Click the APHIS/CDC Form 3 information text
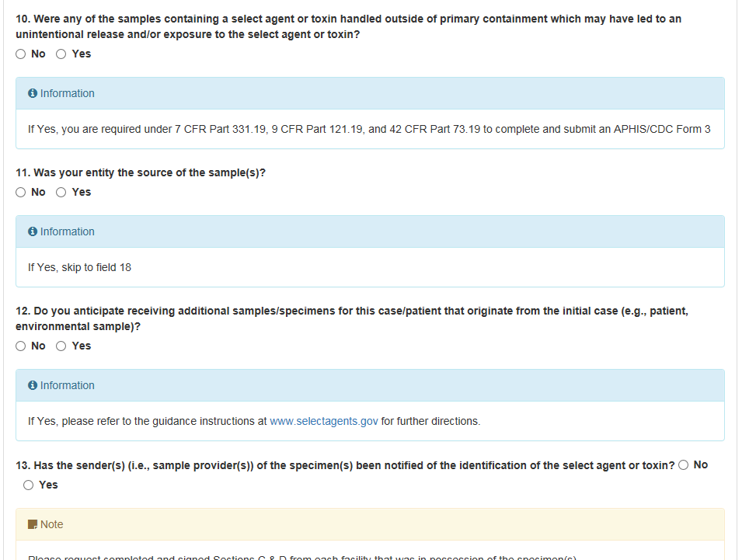Screen dimensions: 756x560 point(369,129)
